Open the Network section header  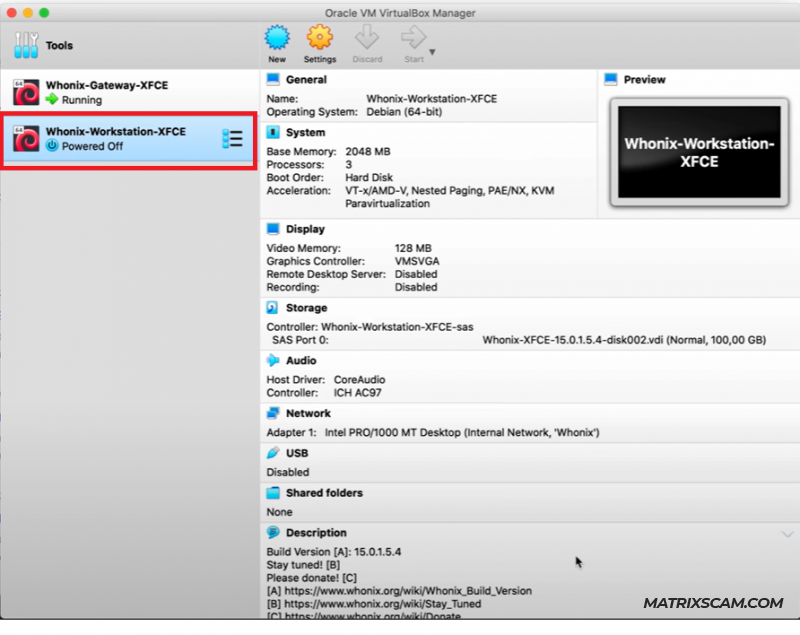pyautogui.click(x=308, y=413)
